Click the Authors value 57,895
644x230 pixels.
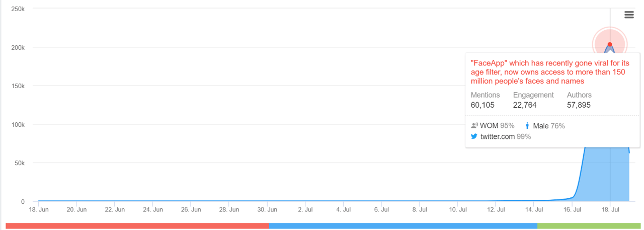click(579, 105)
